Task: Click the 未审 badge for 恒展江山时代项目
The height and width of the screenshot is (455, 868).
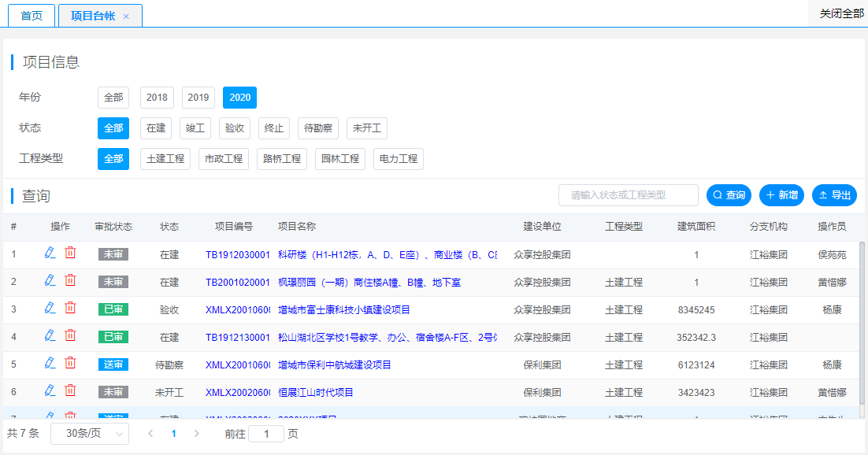Action: tap(113, 392)
